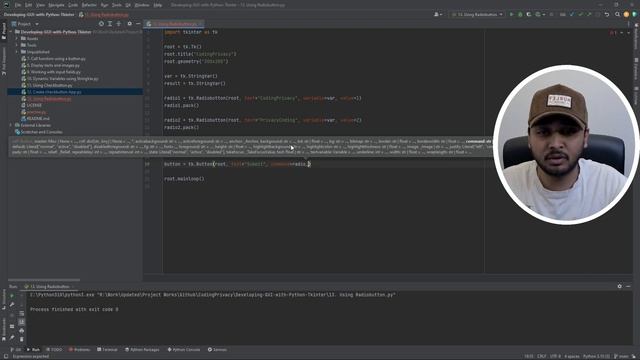Select the Using Radiobutton editor tab
This screenshot has height=360, width=640.
175,24
